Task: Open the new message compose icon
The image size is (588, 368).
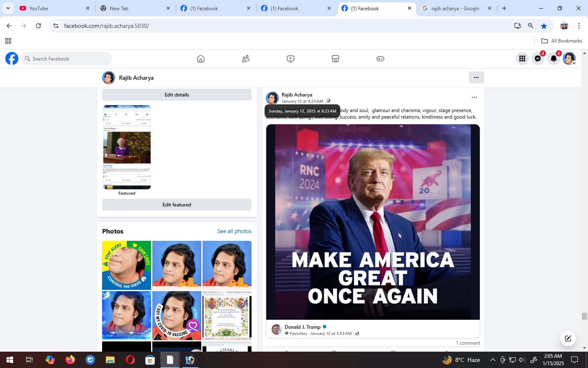Action: (x=568, y=338)
